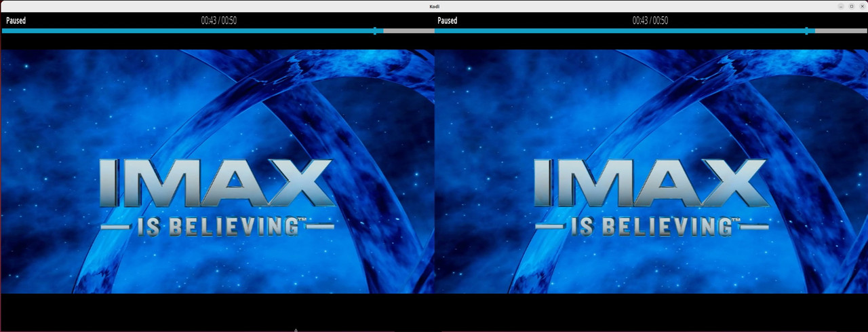Screen dimensions: 868x332
Task: Click the seek bar handle in the left-half view
Action: click(375, 31)
